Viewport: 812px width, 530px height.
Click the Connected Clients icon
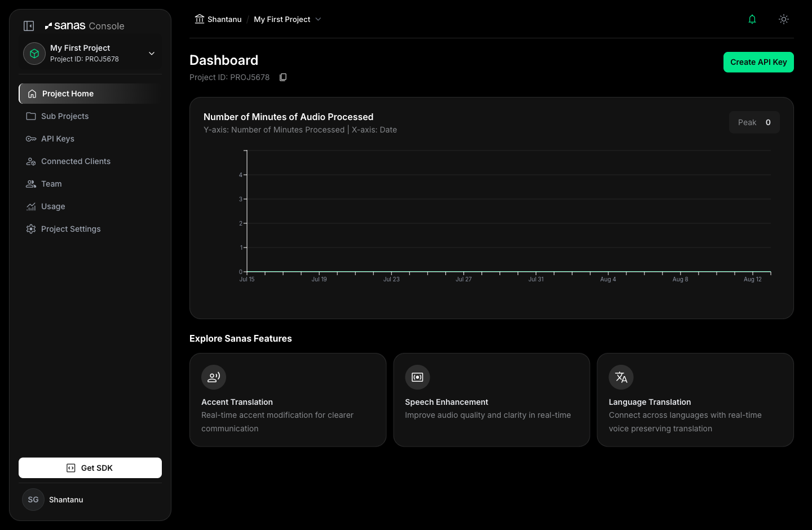click(x=31, y=161)
